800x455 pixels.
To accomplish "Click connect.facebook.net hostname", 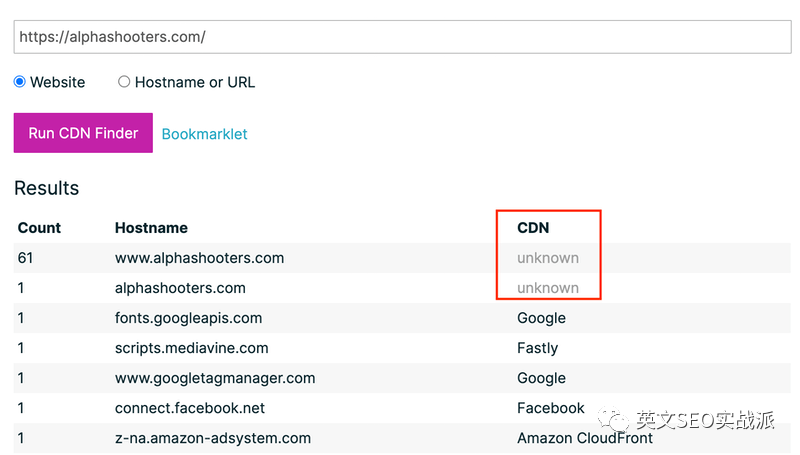I will tap(190, 408).
